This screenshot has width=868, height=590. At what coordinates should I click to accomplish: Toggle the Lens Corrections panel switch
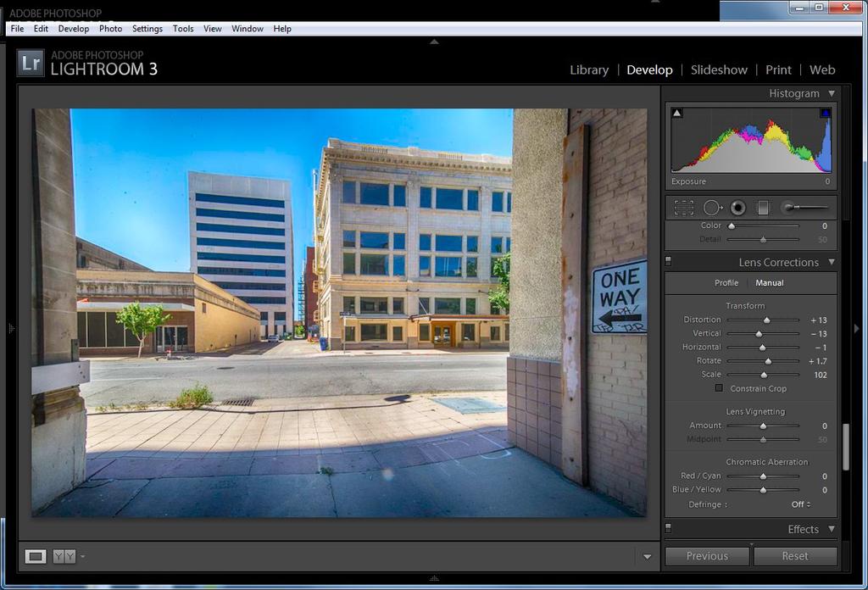coord(668,262)
